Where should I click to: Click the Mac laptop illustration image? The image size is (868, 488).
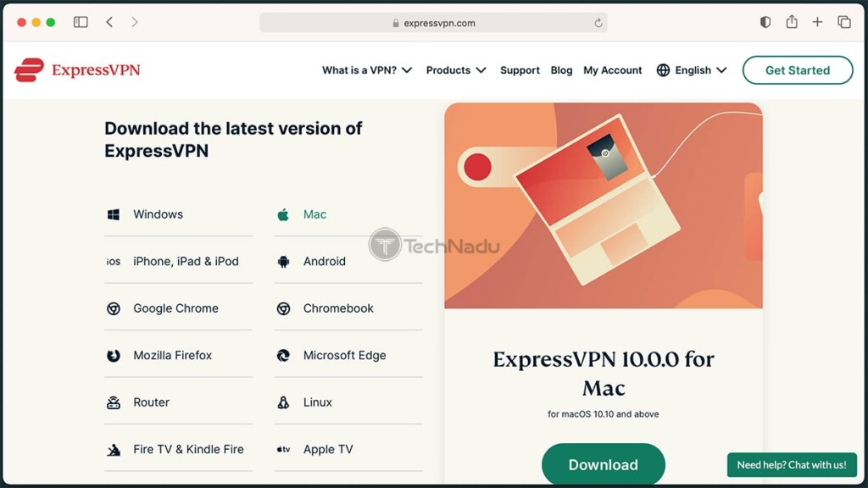coord(604,205)
